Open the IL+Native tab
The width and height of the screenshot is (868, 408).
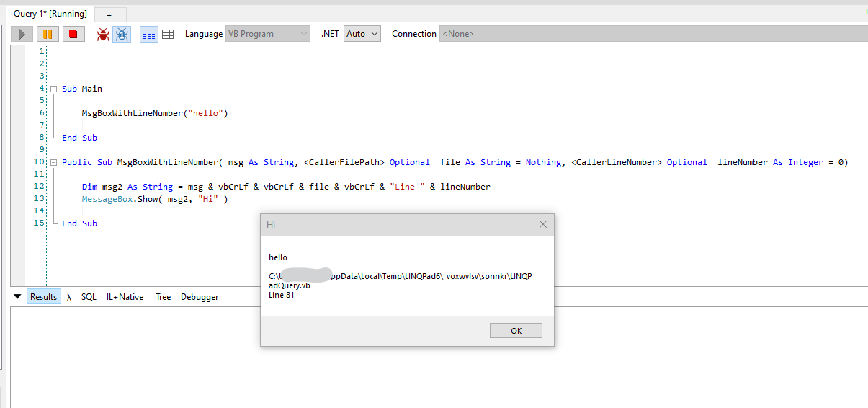tap(125, 297)
